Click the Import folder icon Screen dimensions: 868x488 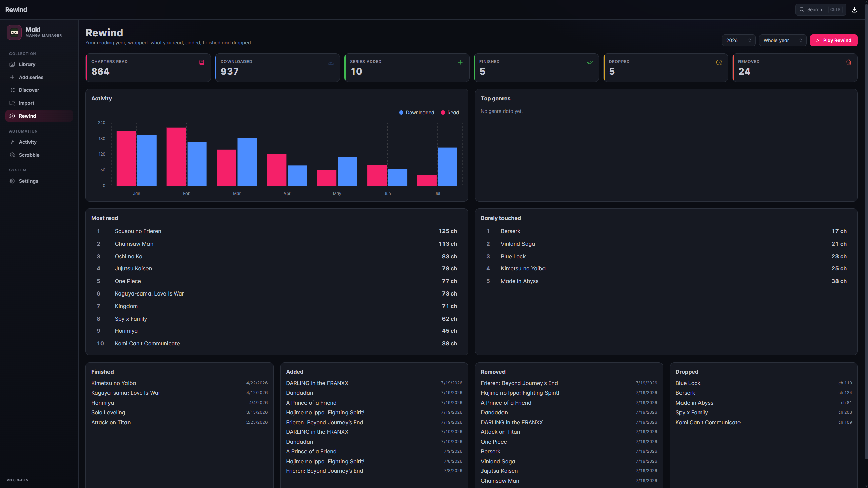pyautogui.click(x=12, y=103)
